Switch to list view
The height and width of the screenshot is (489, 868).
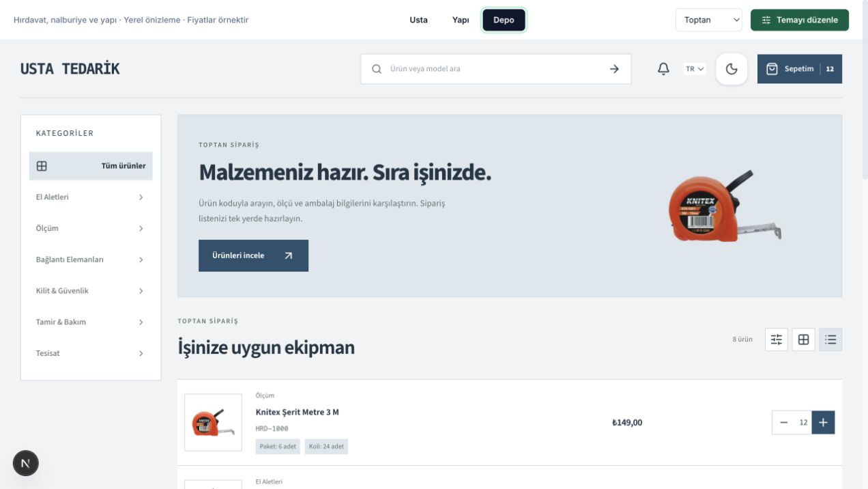830,339
